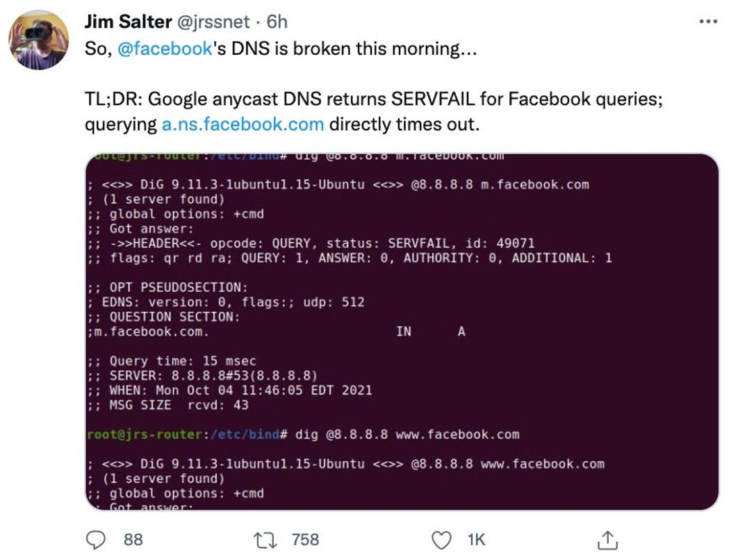Click the 88 replies count
Viewport: 738px width, 560px height.
tap(133, 539)
